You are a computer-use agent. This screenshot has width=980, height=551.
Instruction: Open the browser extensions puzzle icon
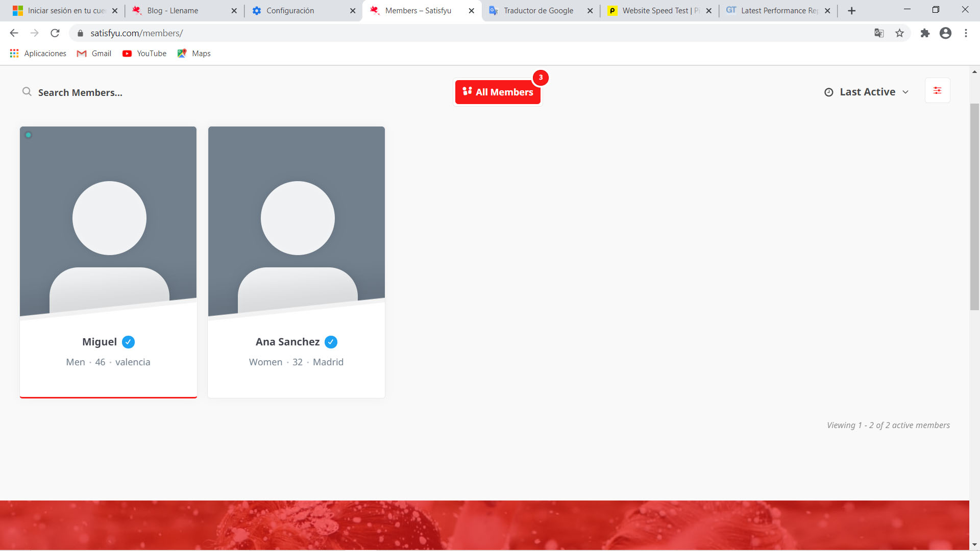tap(924, 33)
